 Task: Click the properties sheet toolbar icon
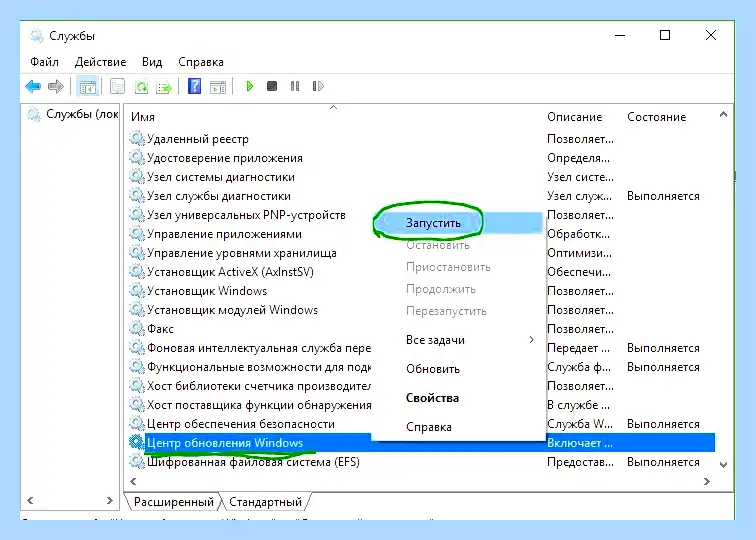[117, 87]
